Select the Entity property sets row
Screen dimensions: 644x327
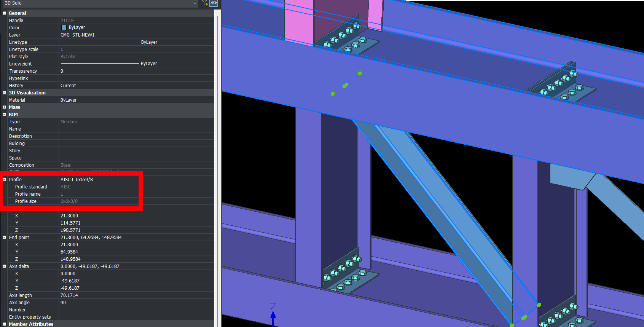pos(111,317)
